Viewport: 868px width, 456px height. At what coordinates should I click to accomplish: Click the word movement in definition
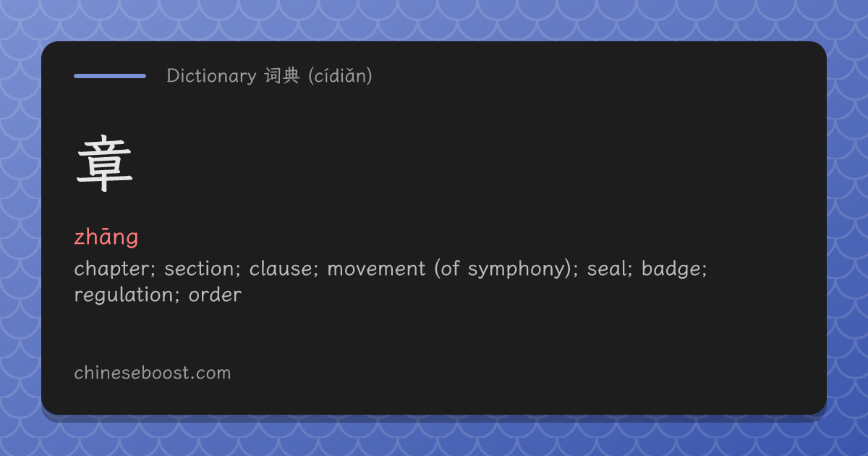click(x=376, y=269)
